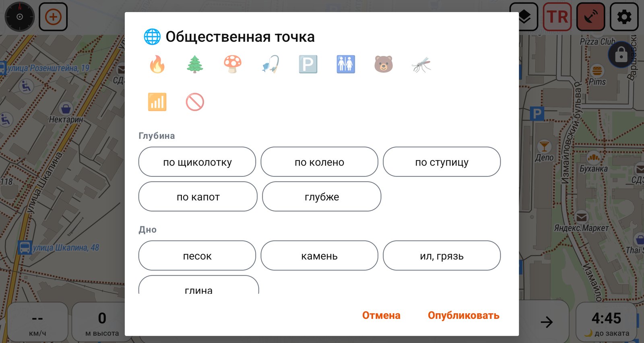This screenshot has width=644, height=343.
Task: Pick the bear face icon
Action: tap(384, 64)
